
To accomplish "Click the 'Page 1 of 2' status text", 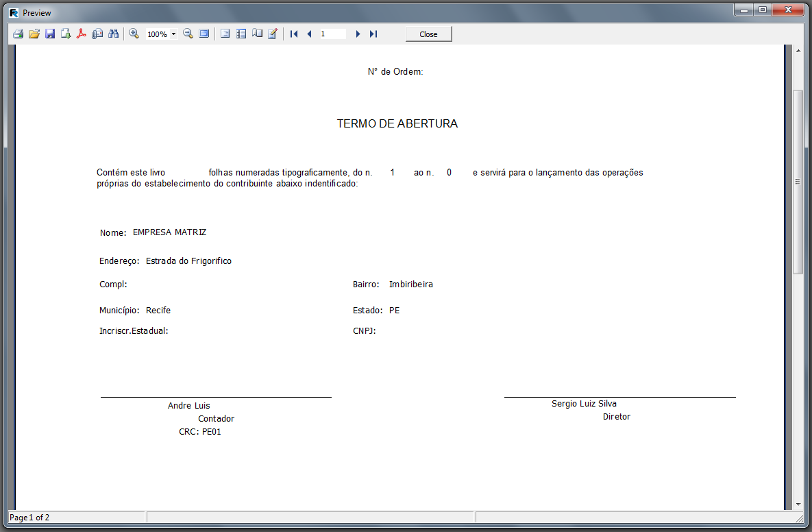I will [29, 518].
